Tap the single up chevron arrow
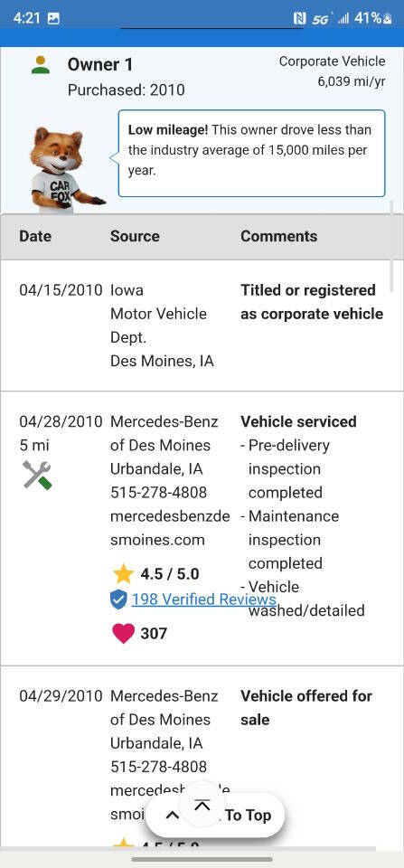The width and height of the screenshot is (404, 868). [x=172, y=815]
